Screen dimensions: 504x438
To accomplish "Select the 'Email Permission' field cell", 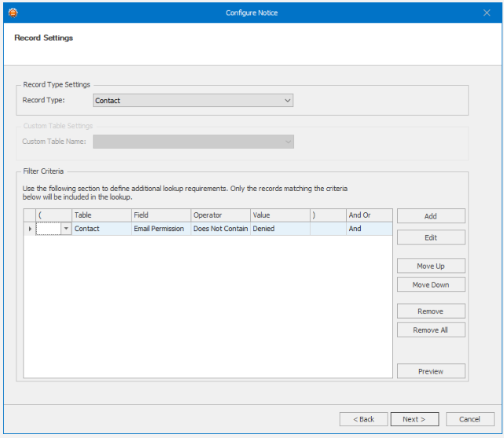I will [x=161, y=229].
